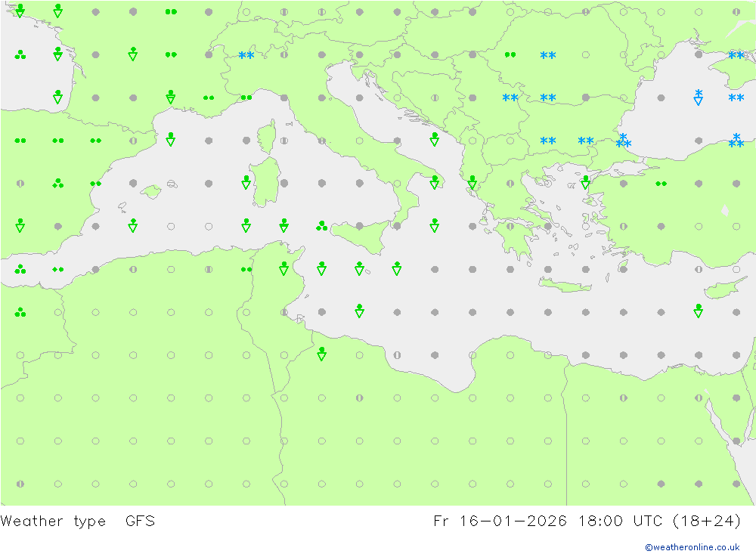Click the green rain symbol in central Turkey
The height and width of the screenshot is (554, 756).
(x=661, y=184)
